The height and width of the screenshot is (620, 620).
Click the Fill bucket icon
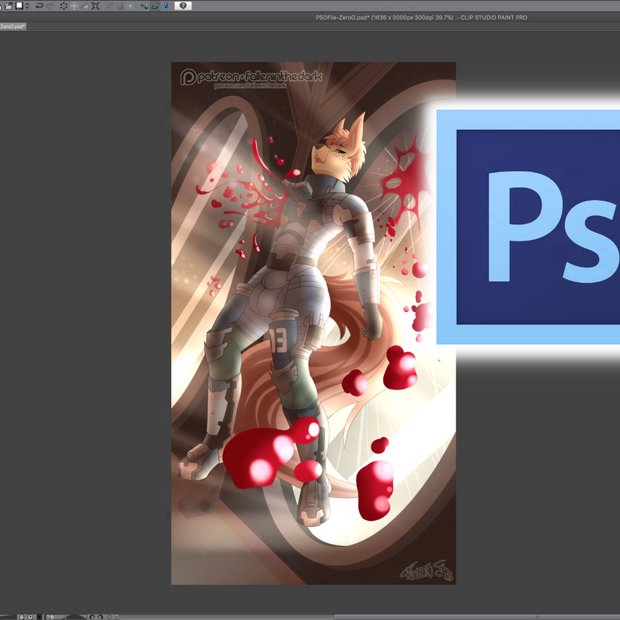click(x=85, y=6)
